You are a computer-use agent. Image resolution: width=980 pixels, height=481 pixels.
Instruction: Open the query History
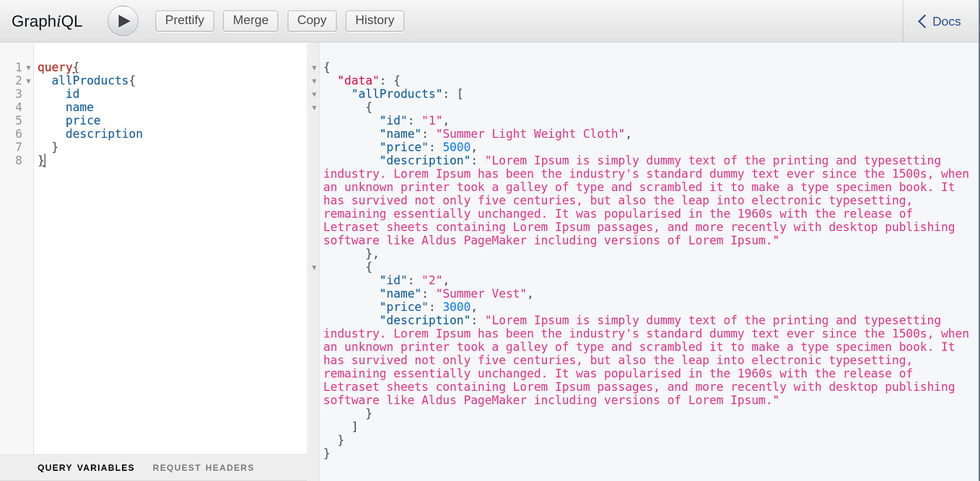(375, 20)
